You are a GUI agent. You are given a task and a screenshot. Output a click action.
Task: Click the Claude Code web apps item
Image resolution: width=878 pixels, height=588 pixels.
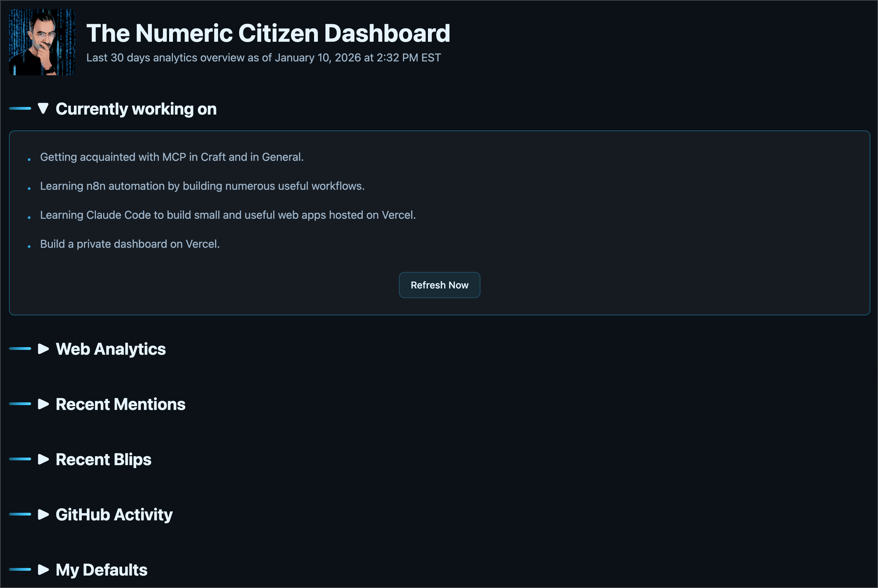click(x=228, y=215)
